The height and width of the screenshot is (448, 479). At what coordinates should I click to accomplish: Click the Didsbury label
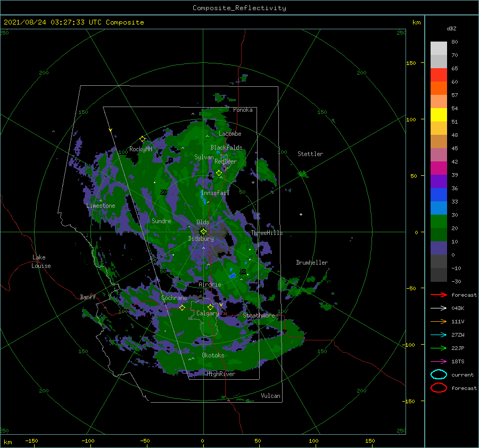(x=201, y=239)
